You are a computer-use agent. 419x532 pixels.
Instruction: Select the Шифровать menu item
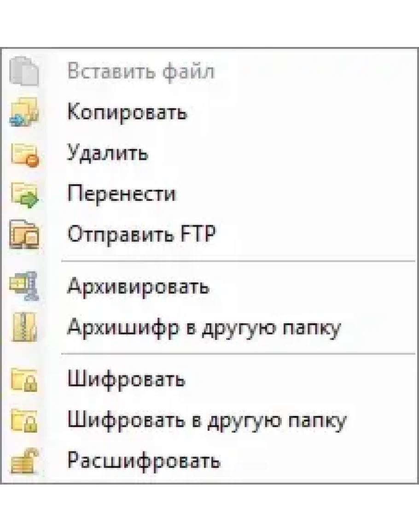coord(126,380)
